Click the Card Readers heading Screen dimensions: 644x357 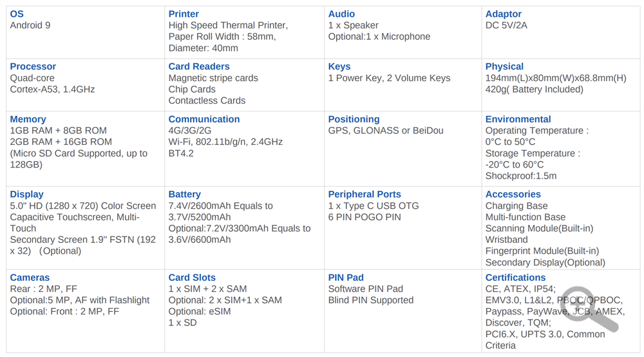click(x=199, y=66)
